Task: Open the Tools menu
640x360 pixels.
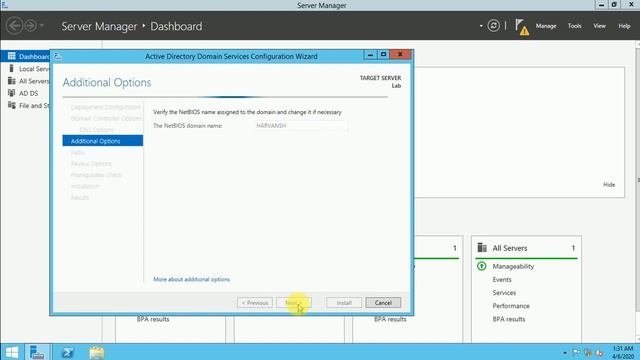Action: click(574, 26)
